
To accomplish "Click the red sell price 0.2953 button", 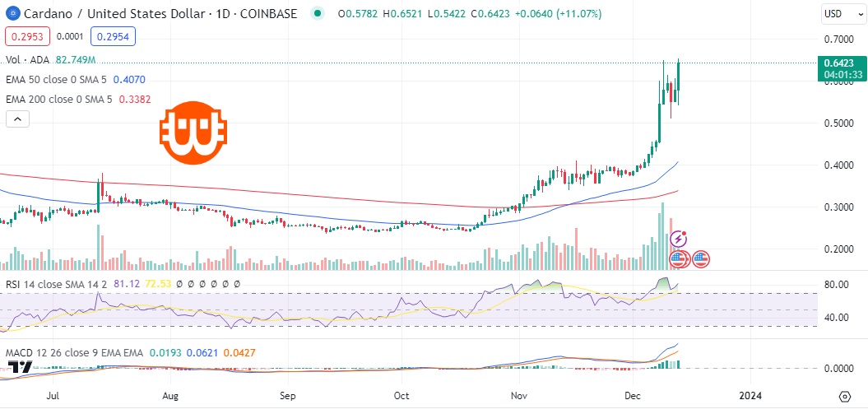I will click(28, 36).
